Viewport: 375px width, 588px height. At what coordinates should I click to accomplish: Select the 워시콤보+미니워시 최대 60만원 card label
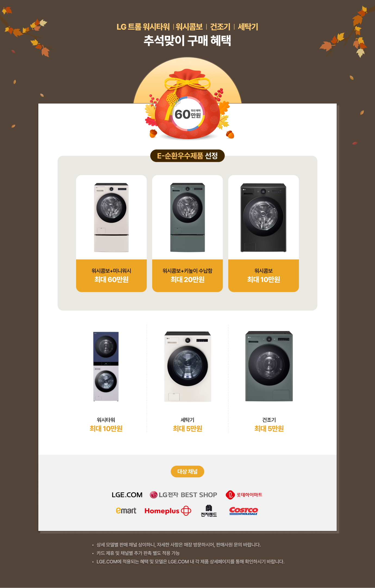(111, 275)
